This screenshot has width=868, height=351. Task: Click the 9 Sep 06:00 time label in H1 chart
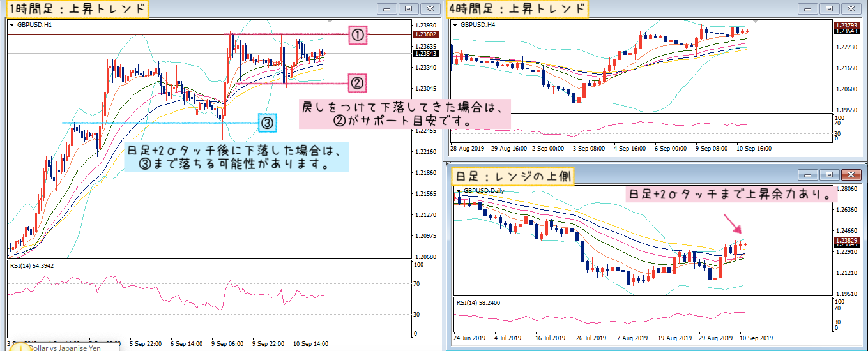point(228,343)
